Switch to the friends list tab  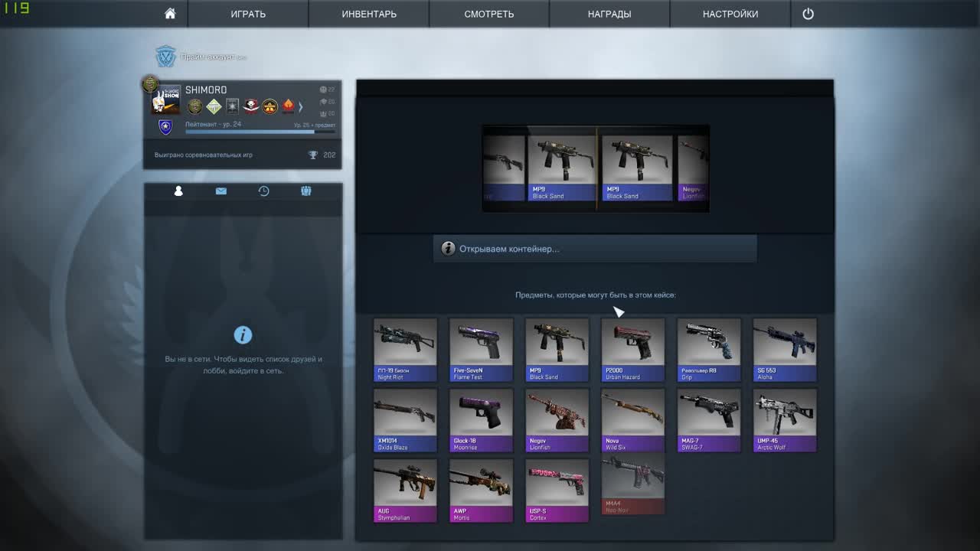pyautogui.click(x=178, y=191)
